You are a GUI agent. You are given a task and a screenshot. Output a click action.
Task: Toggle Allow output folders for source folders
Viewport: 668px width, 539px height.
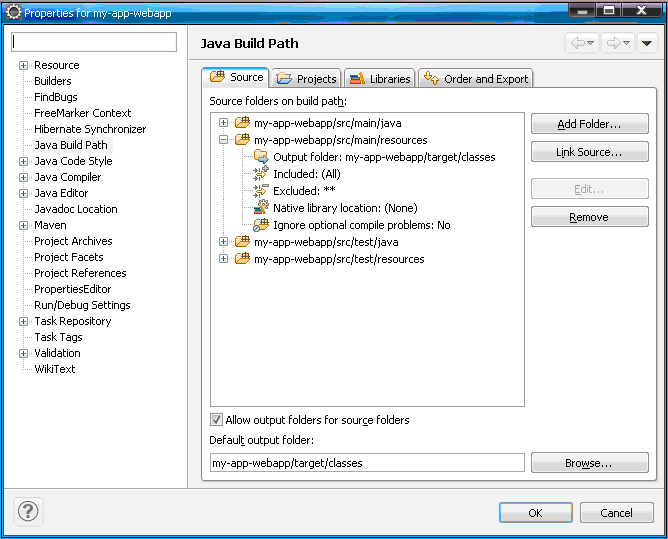[216, 420]
